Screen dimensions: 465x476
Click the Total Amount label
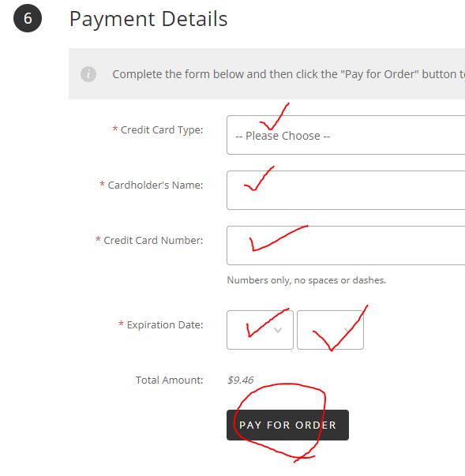coord(170,380)
